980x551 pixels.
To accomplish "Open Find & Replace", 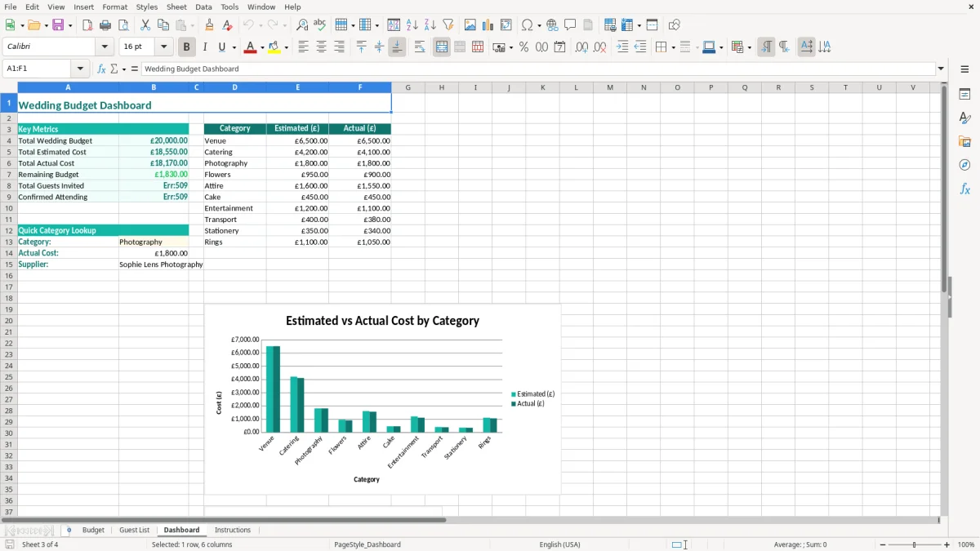I will [x=302, y=24].
